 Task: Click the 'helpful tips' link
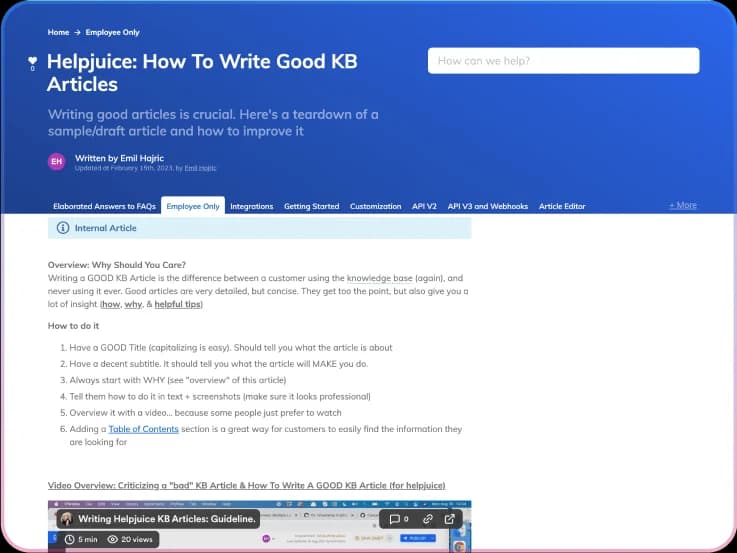(x=178, y=304)
